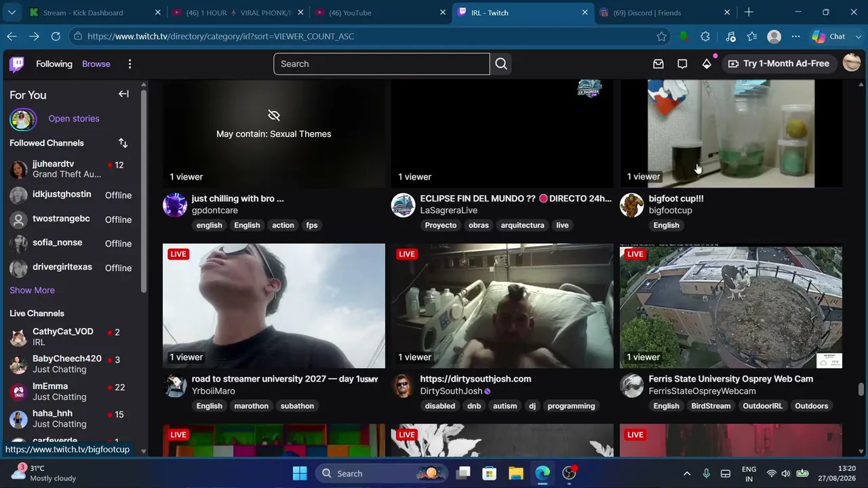Screen dimensions: 868x488
Task: Open the browser media control icon
Action: pos(730,37)
